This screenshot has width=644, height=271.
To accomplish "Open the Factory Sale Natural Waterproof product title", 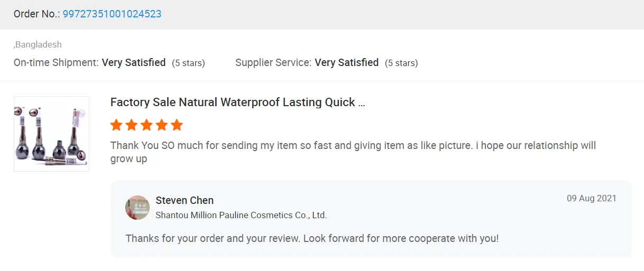I will [x=237, y=102].
